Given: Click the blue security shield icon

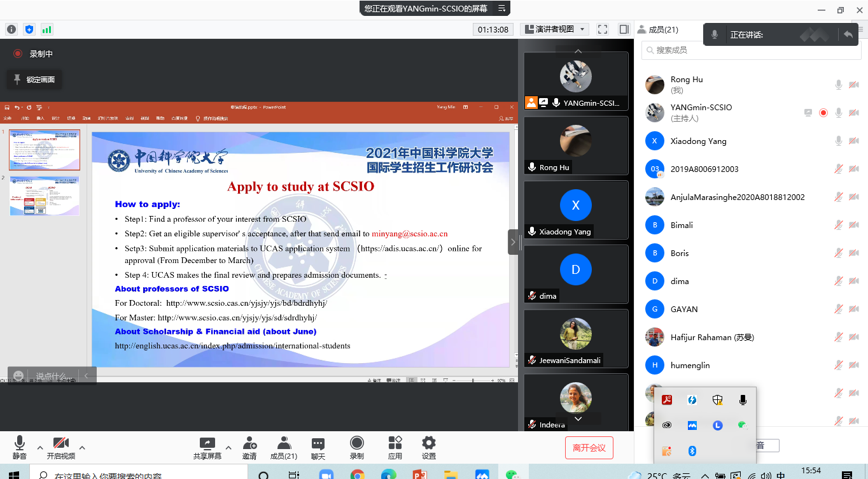Looking at the screenshot, I should tap(29, 29).
